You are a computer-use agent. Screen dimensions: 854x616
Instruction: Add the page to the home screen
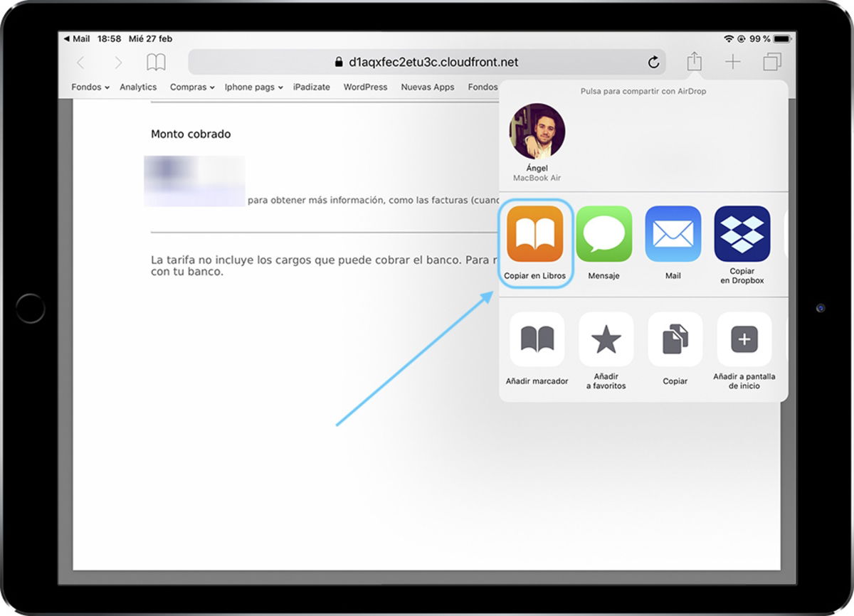click(x=742, y=339)
